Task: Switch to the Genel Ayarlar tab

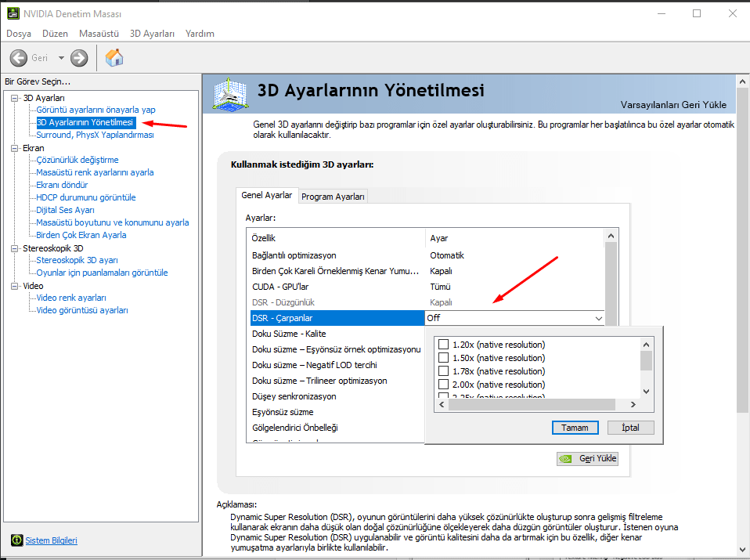Action: [266, 195]
